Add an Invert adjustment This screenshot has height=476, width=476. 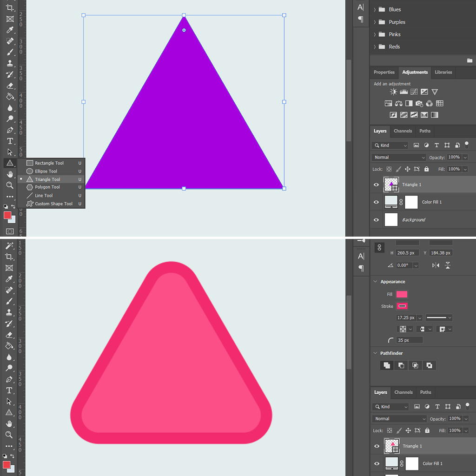coord(393,115)
